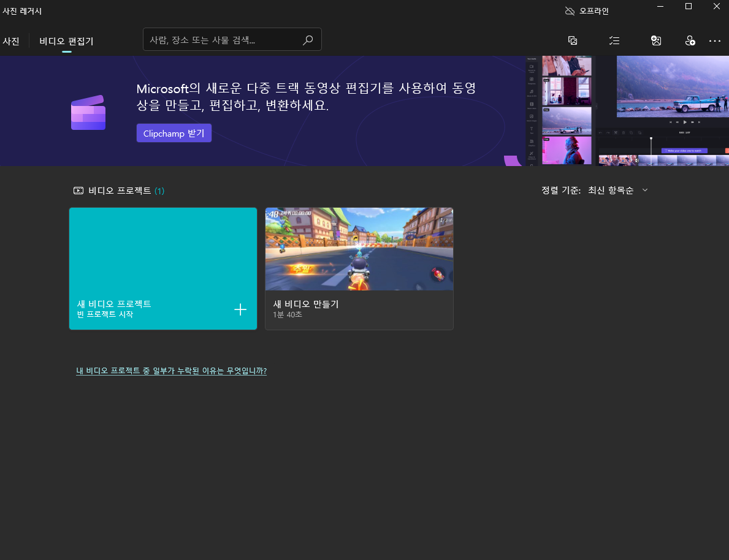Open the import photos icon in toolbar
Viewport: 729px width, 560px height.
coord(573,40)
